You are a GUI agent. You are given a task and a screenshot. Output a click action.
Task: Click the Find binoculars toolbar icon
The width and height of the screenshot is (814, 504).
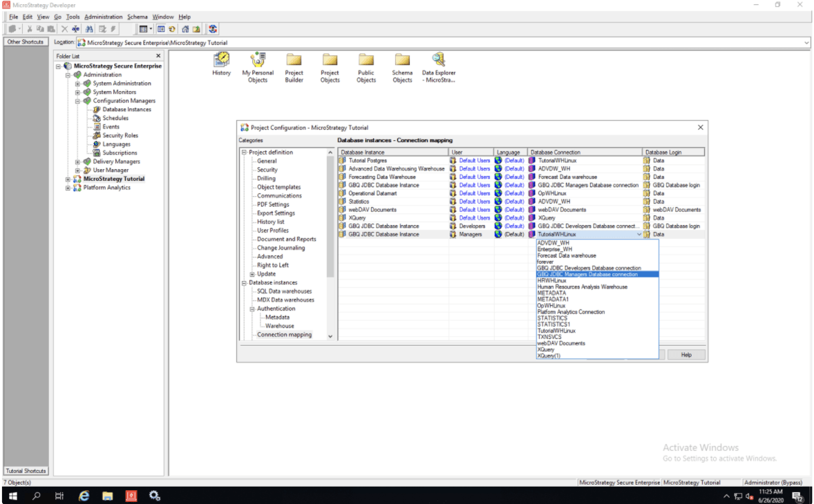89,29
